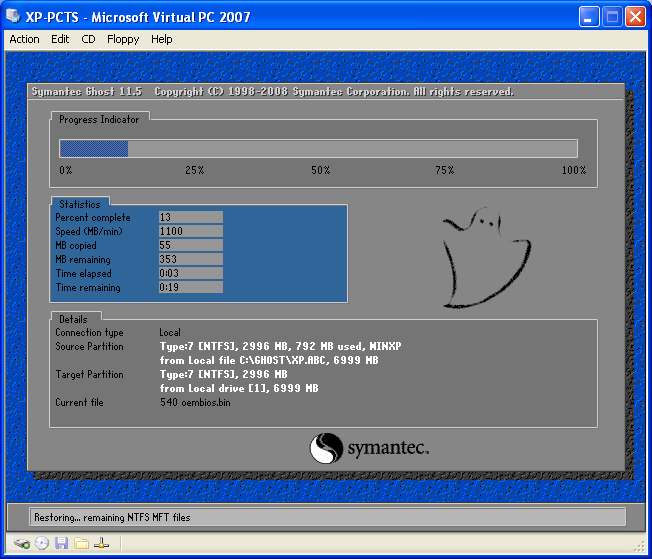
Task: Open the Edit menu
Action: pyautogui.click(x=60, y=39)
